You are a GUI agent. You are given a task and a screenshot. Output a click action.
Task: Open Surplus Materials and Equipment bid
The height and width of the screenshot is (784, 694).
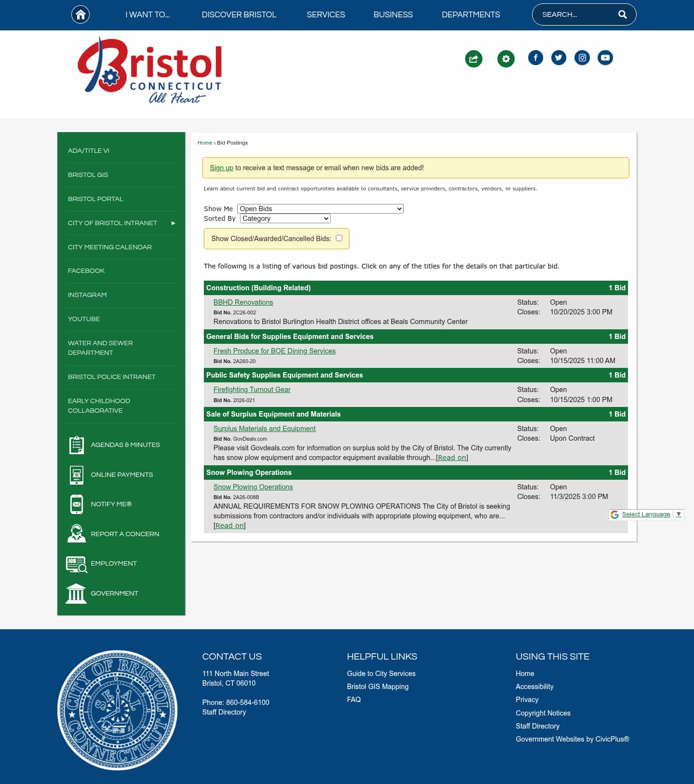click(x=265, y=429)
